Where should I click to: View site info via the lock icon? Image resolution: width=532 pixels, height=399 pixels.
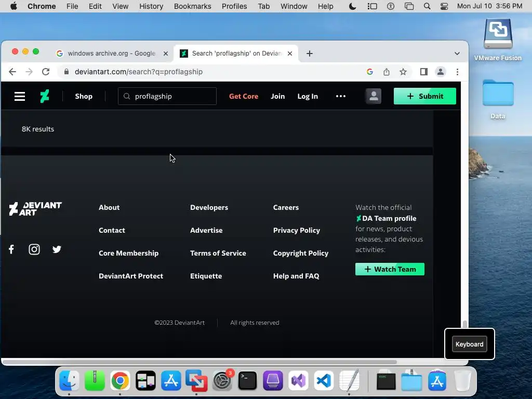66,72
